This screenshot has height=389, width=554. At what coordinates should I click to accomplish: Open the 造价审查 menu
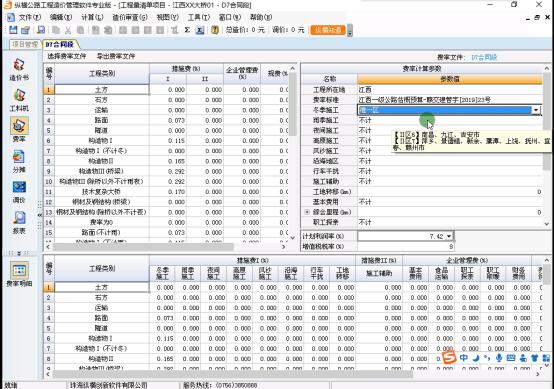point(130,17)
